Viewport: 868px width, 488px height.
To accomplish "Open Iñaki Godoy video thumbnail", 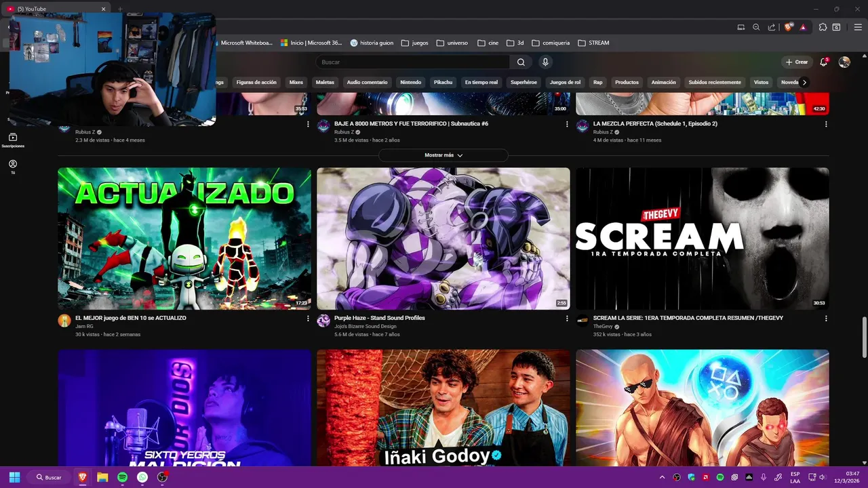I will tap(443, 408).
